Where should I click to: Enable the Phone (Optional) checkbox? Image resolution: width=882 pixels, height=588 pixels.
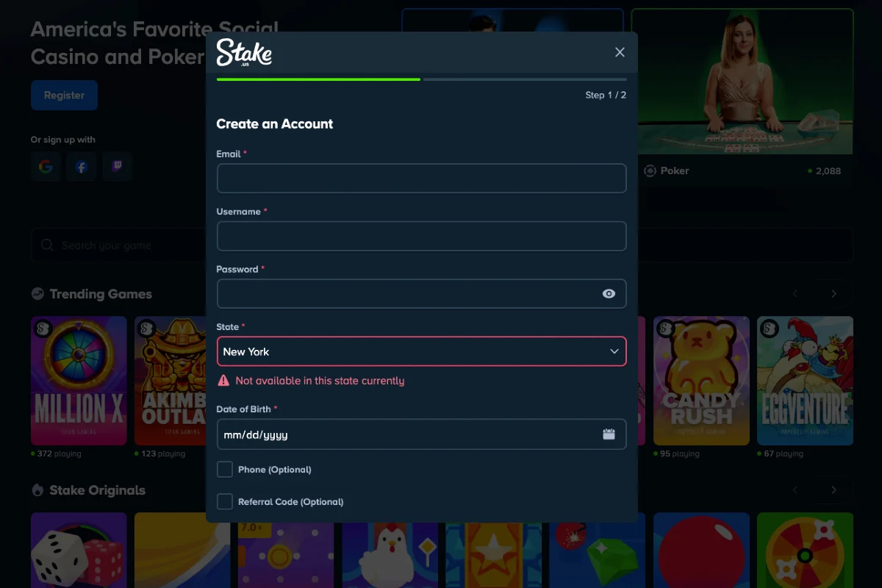225,470
